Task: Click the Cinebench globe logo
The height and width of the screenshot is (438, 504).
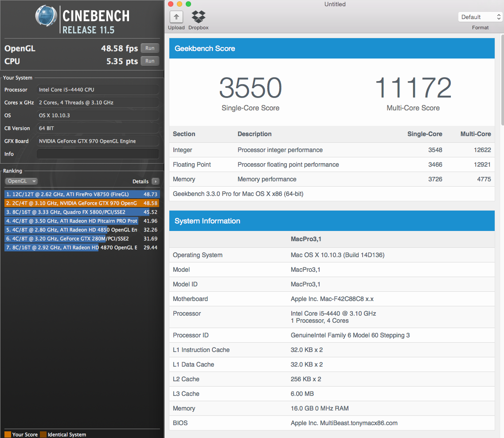Action: [47, 17]
